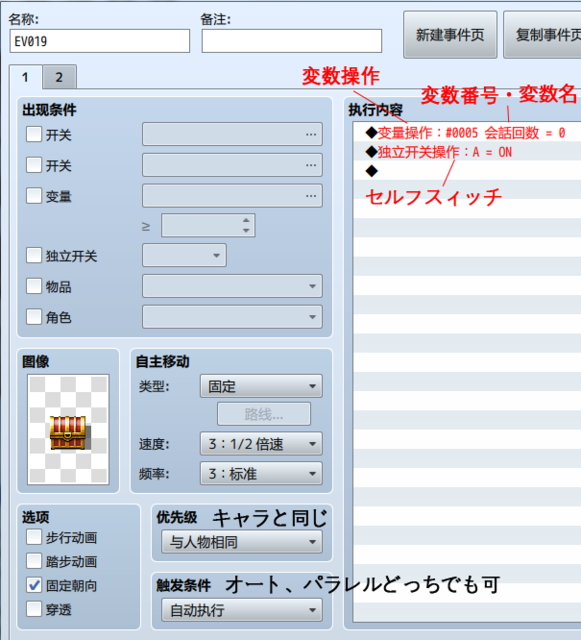The image size is (581, 640).
Task: Open the 触发条件 dropdown showing 自动执行
Action: tap(242, 610)
